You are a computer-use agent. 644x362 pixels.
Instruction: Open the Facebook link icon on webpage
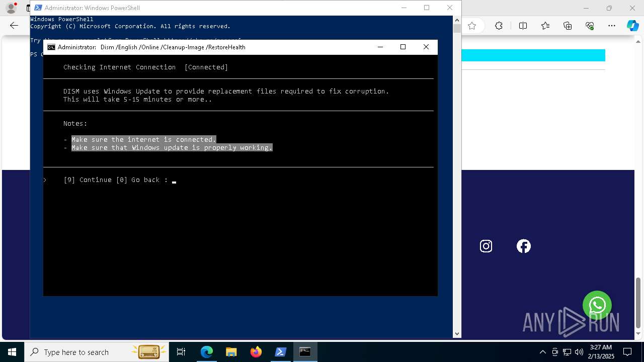524,246
